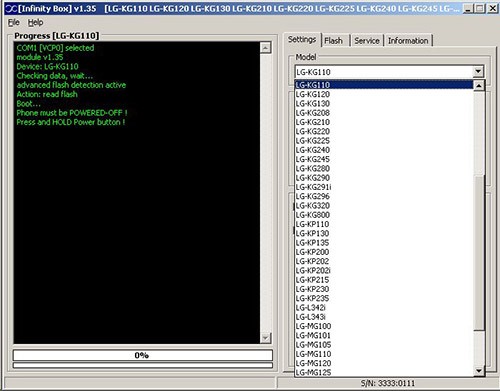The width and height of the screenshot is (500, 391).
Task: Select LG-KP135 in the model list
Action: pyautogui.click(x=384, y=243)
